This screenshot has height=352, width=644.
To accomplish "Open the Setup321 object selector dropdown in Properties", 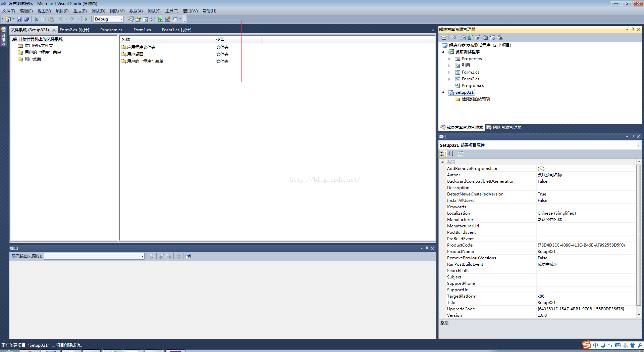I will click(639, 145).
